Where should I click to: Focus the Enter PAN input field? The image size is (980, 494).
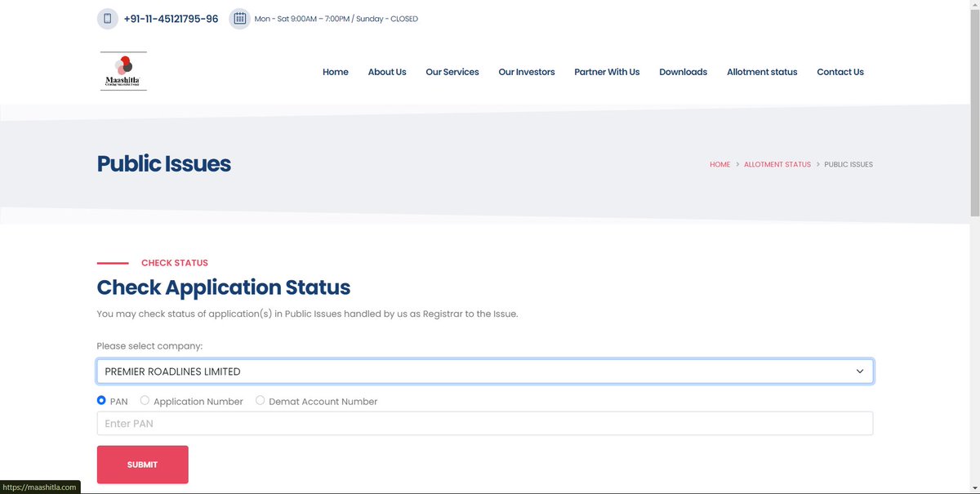pos(485,423)
